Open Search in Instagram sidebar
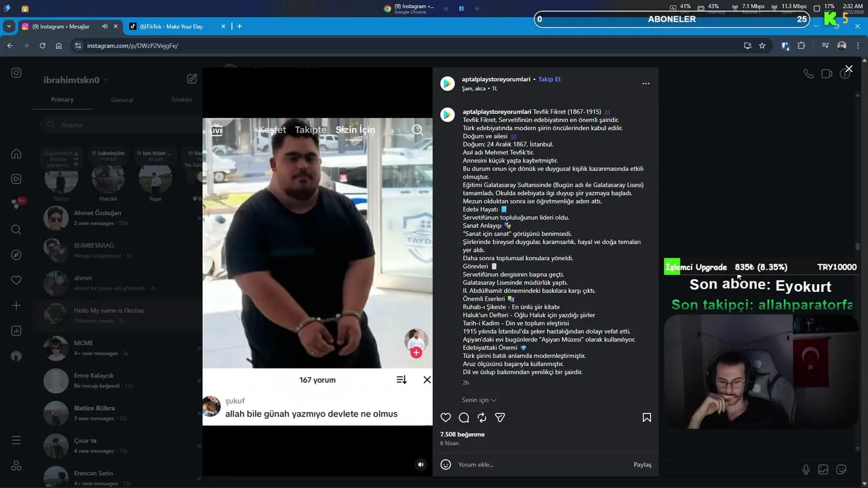This screenshot has height=488, width=868. (x=16, y=230)
